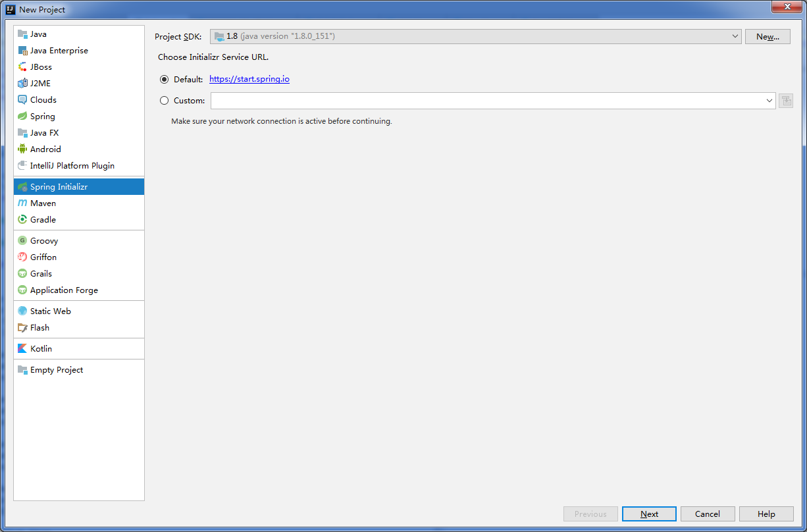The image size is (807, 532).
Task: Click the Spring Initializr icon
Action: pyautogui.click(x=22, y=187)
